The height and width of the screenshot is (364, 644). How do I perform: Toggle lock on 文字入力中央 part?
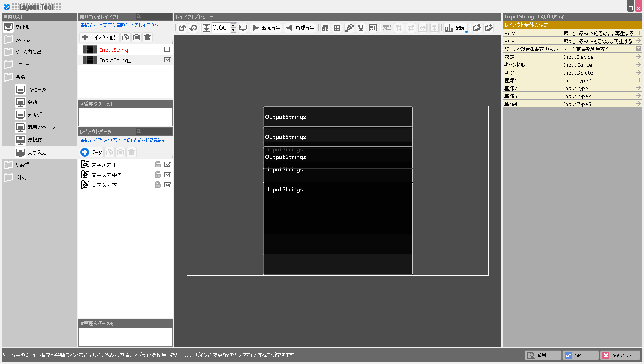[x=158, y=175]
